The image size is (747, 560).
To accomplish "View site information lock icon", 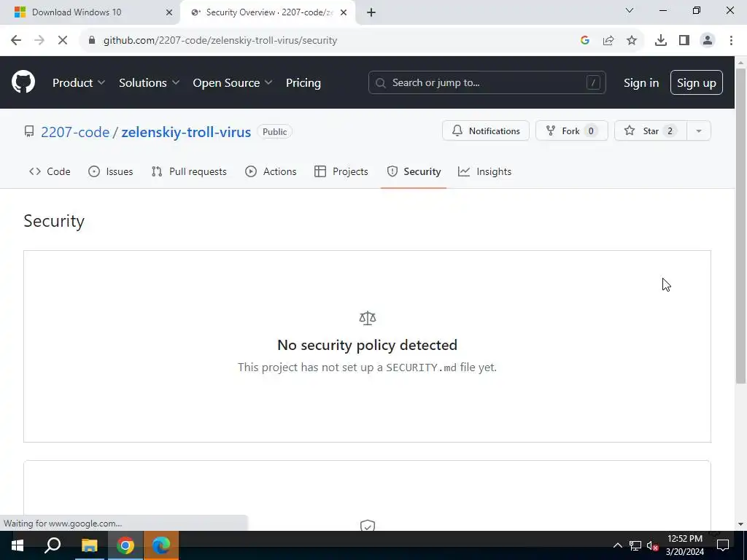I will 92,41.
